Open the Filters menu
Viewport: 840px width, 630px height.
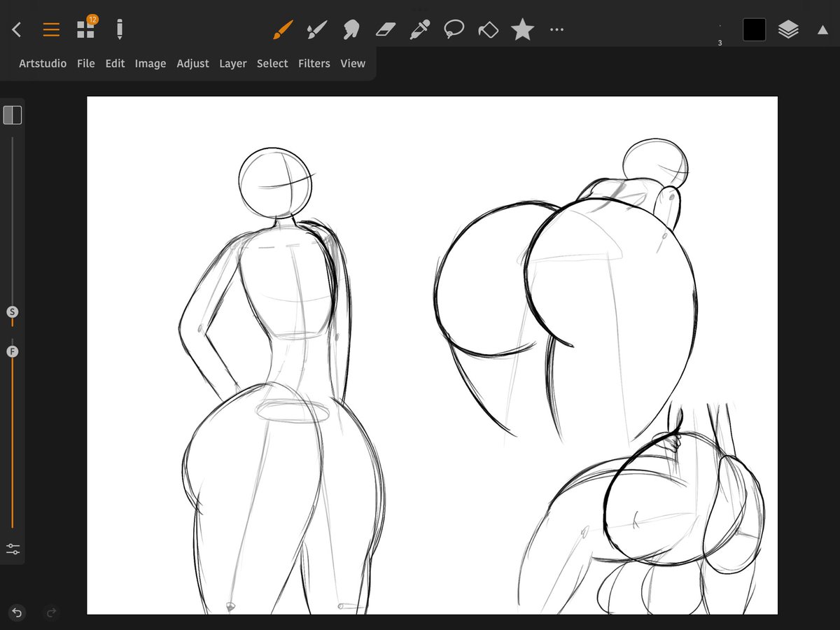pos(314,64)
